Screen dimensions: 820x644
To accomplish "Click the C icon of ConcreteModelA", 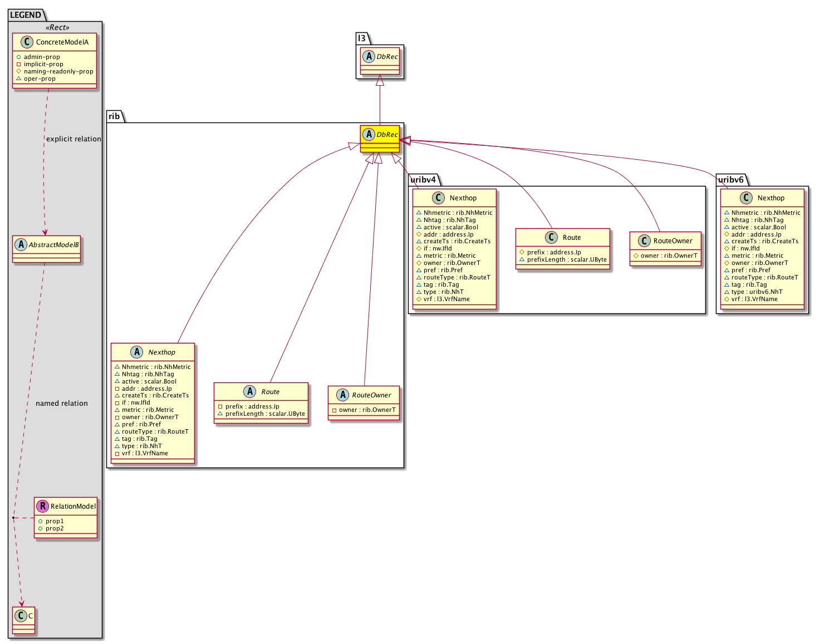I will point(27,42).
